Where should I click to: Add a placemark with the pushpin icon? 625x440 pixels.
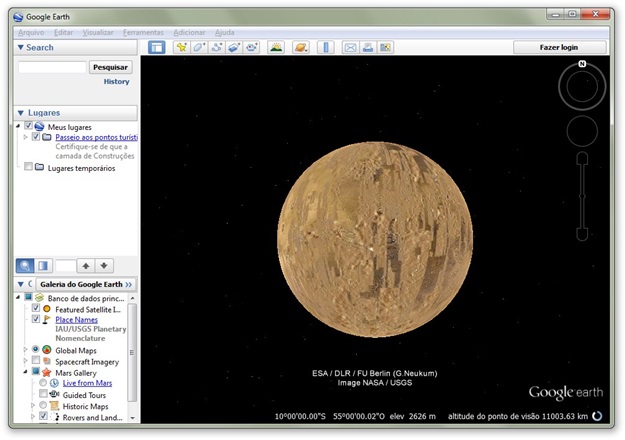(x=182, y=47)
